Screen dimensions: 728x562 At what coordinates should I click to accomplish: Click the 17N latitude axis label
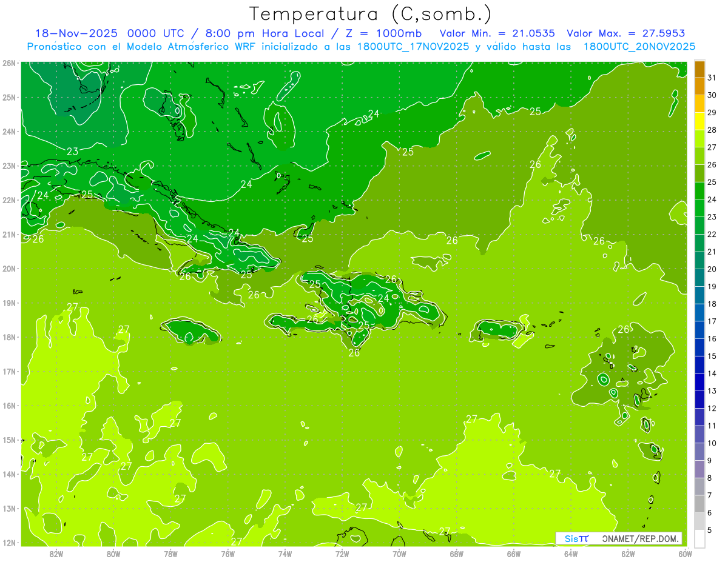[x=8, y=372]
